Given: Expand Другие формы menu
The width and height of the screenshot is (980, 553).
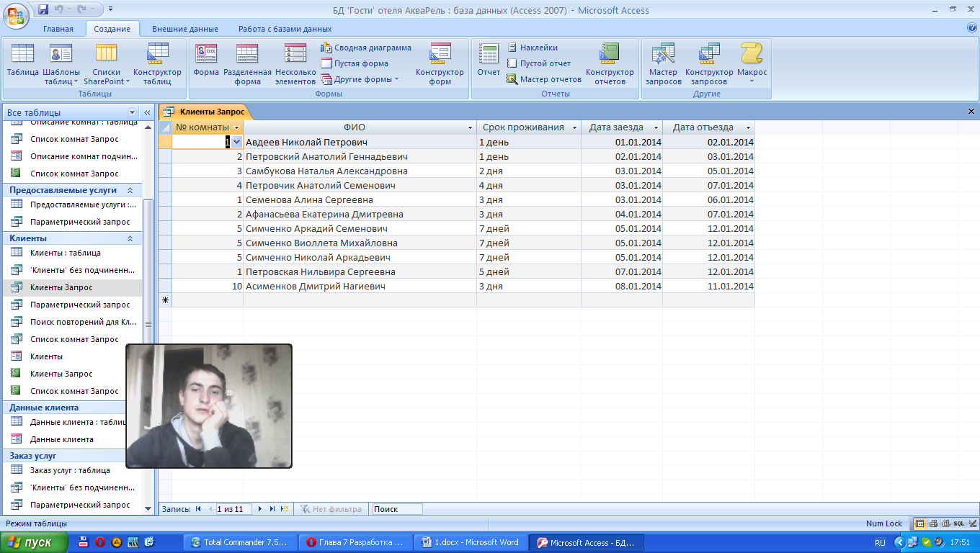Looking at the screenshot, I should tap(360, 79).
